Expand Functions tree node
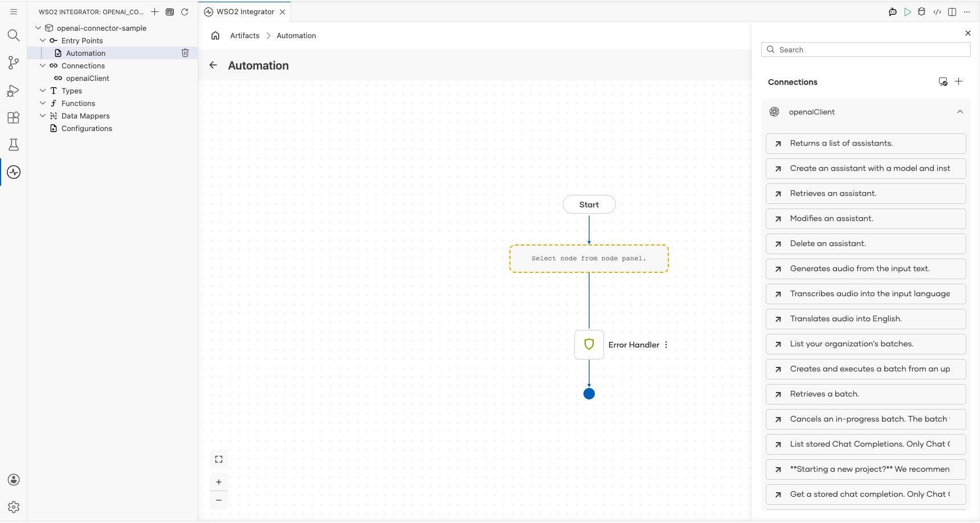The width and height of the screenshot is (980, 523). [43, 103]
